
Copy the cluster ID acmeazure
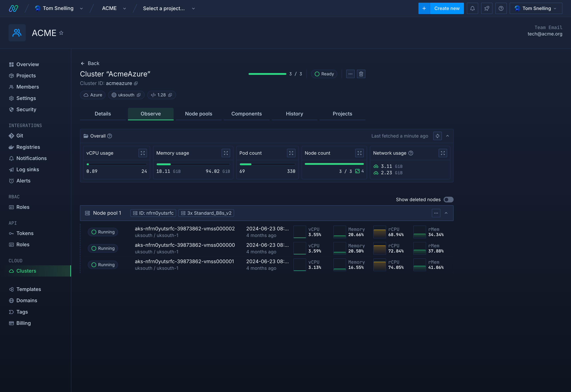[x=136, y=84]
